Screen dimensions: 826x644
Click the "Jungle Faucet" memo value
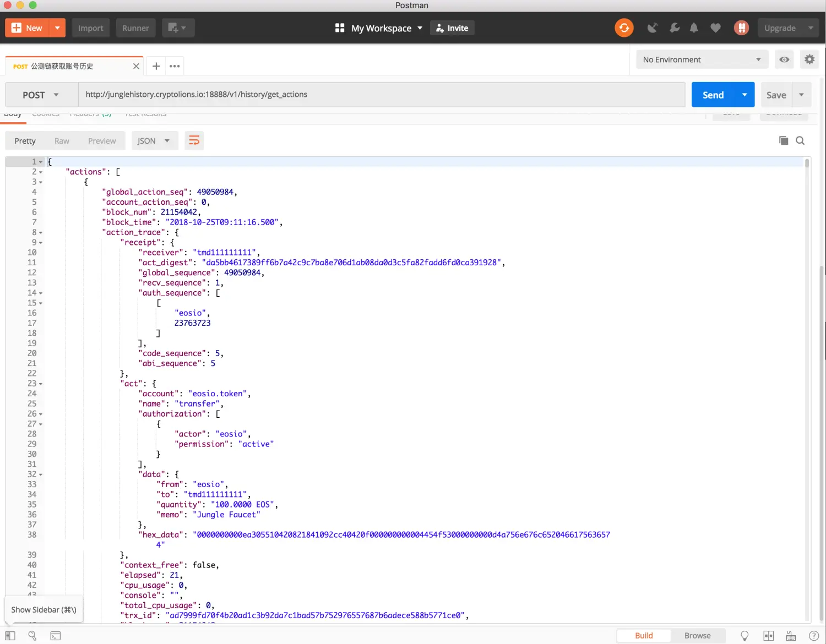[226, 515]
